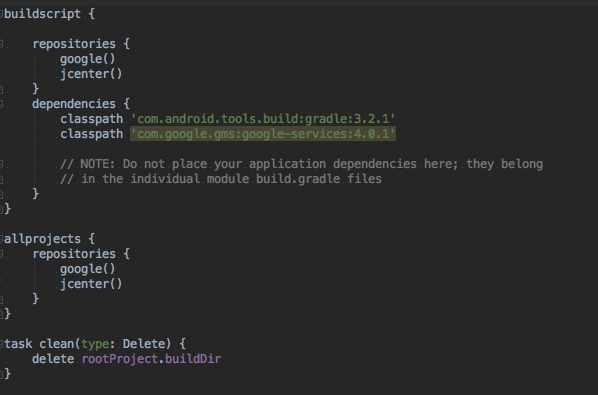Click the 'type' parameter name in the clean task

click(95, 344)
